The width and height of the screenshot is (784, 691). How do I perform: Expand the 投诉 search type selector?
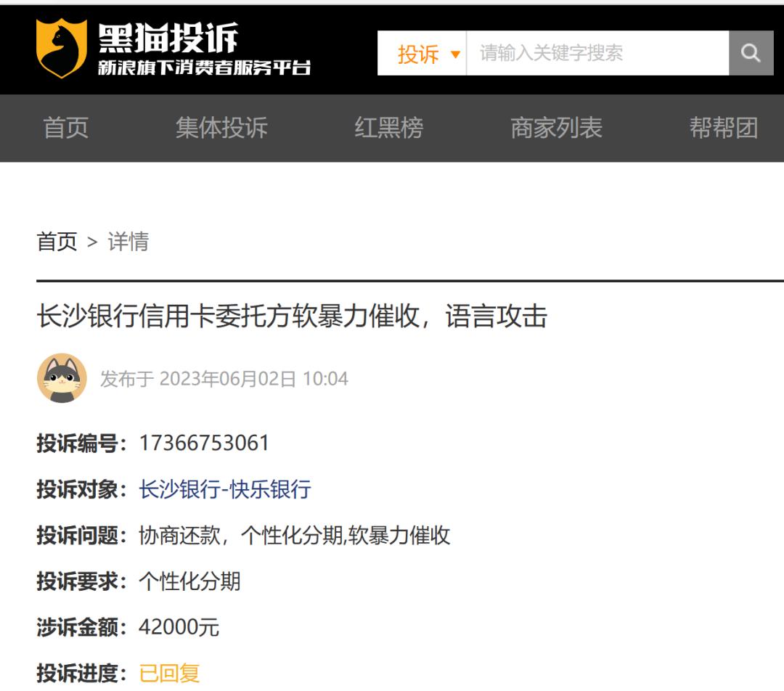click(x=421, y=53)
